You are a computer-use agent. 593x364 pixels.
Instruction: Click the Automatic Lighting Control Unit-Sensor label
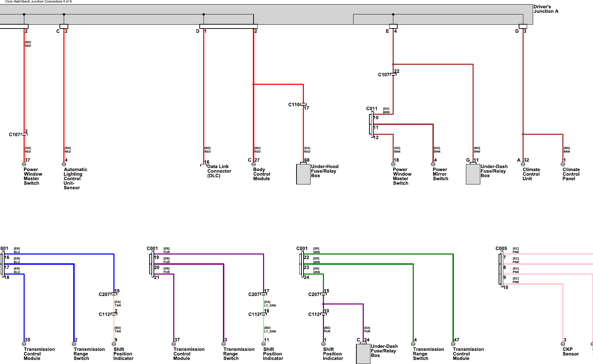[75, 178]
